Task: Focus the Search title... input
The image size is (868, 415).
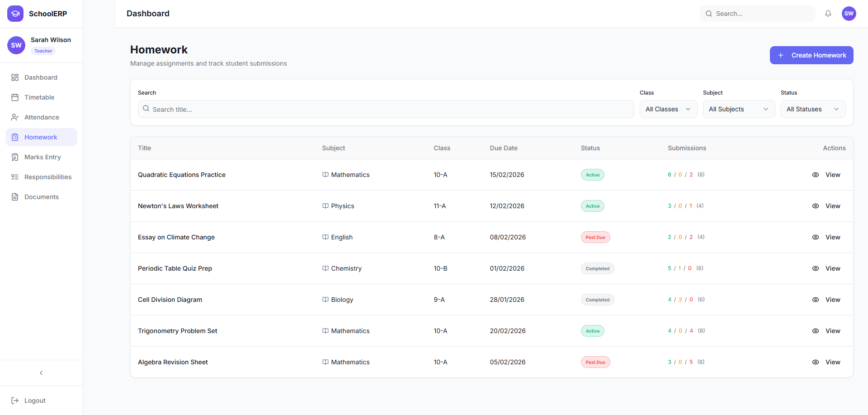Action: (x=386, y=109)
